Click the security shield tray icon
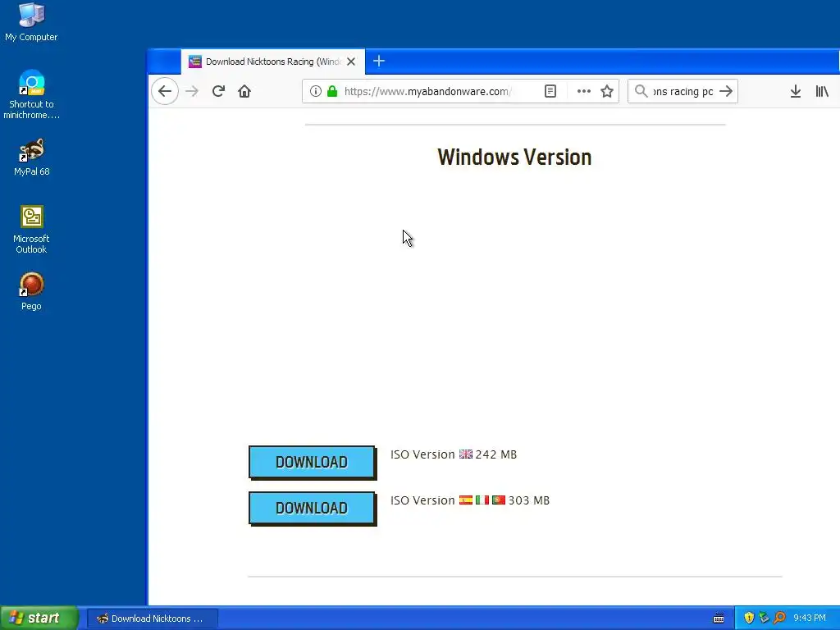Image resolution: width=840 pixels, height=630 pixels. click(x=749, y=618)
